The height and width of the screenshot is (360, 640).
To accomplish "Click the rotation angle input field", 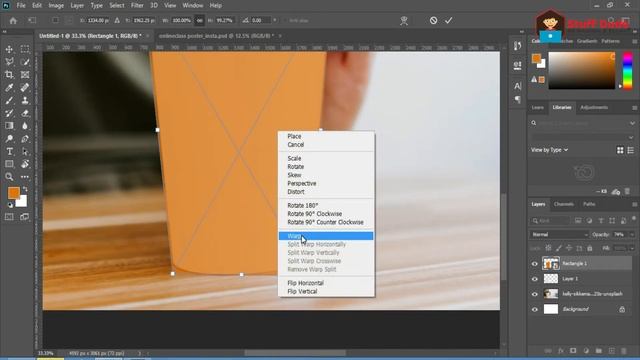I will 260,20.
